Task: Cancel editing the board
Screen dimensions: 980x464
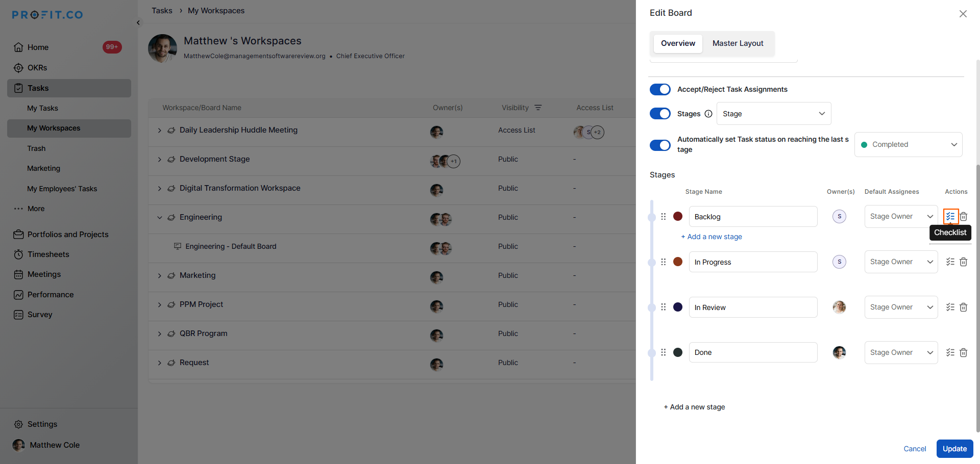Action: (914, 449)
